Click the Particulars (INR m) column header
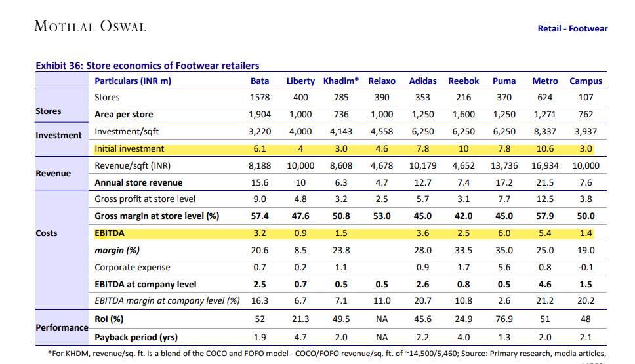 click(x=133, y=81)
